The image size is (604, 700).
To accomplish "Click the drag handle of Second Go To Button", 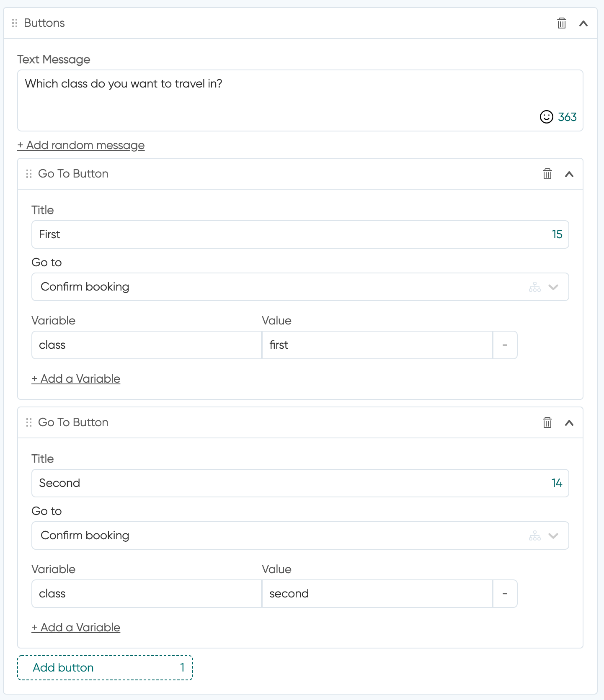I will [x=29, y=422].
